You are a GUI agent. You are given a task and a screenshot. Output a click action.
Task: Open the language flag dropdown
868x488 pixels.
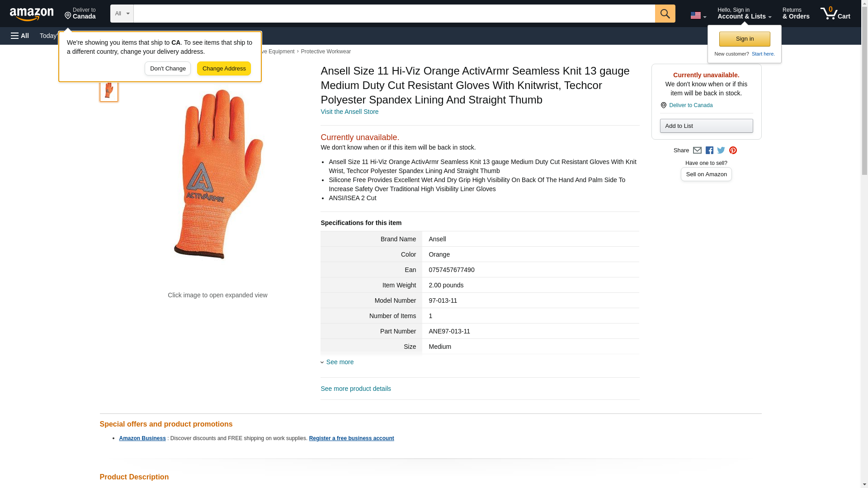(698, 15)
